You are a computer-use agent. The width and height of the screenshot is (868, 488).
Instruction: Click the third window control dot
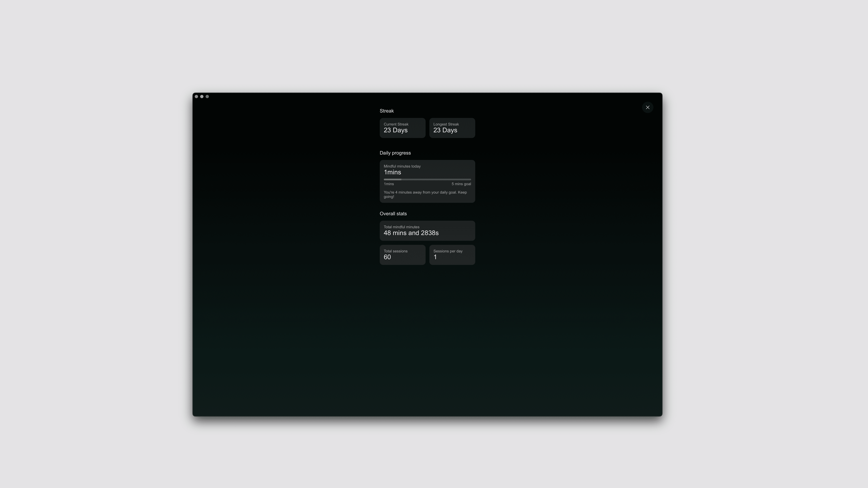pyautogui.click(x=207, y=97)
